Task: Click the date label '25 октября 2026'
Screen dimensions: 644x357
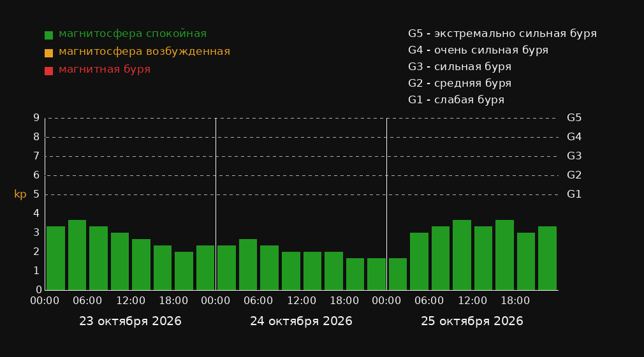Action: (x=472, y=321)
